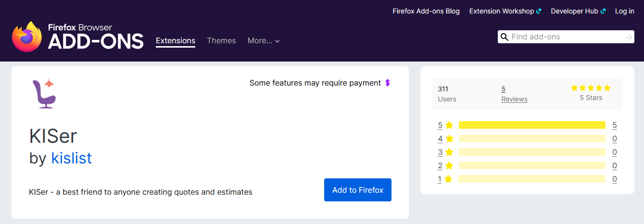Click the Firefox Browser Add-ons logo

78,37
